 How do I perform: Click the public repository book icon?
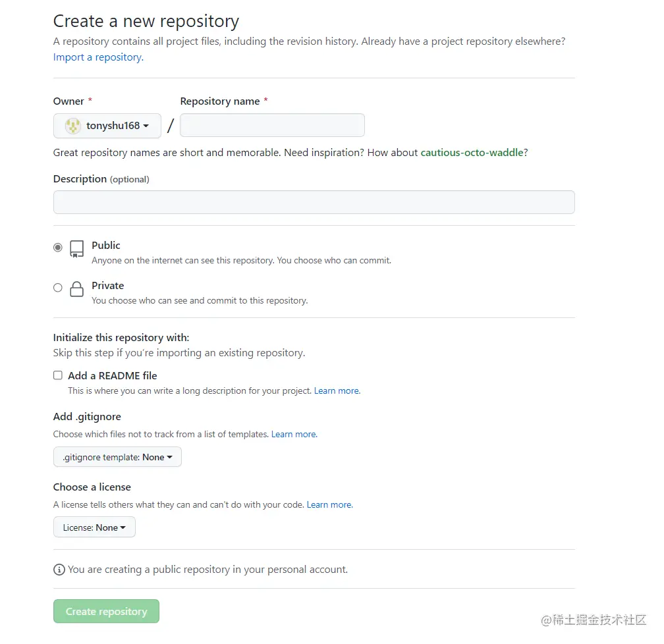pos(77,249)
